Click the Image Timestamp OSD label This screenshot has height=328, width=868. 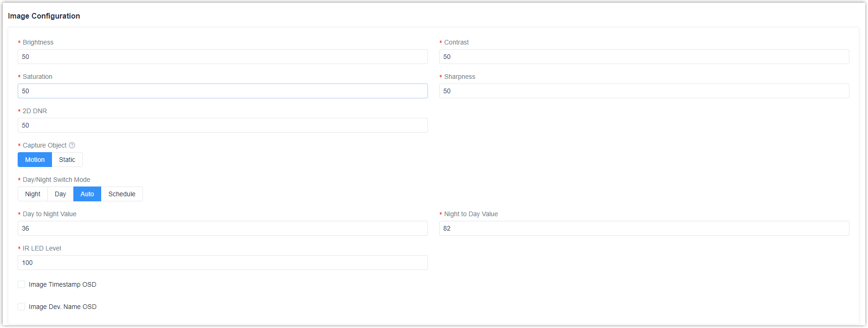coord(63,284)
